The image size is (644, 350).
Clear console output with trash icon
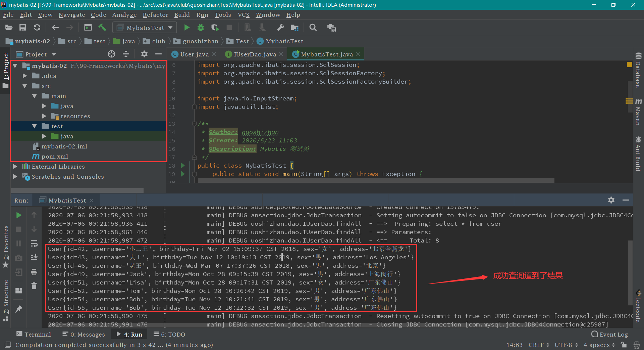click(34, 286)
